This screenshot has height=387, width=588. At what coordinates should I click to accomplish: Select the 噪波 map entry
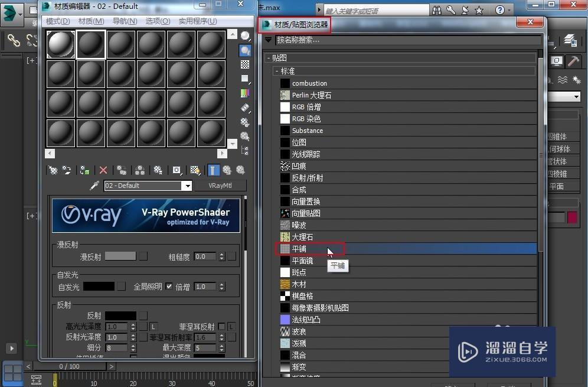(408, 225)
